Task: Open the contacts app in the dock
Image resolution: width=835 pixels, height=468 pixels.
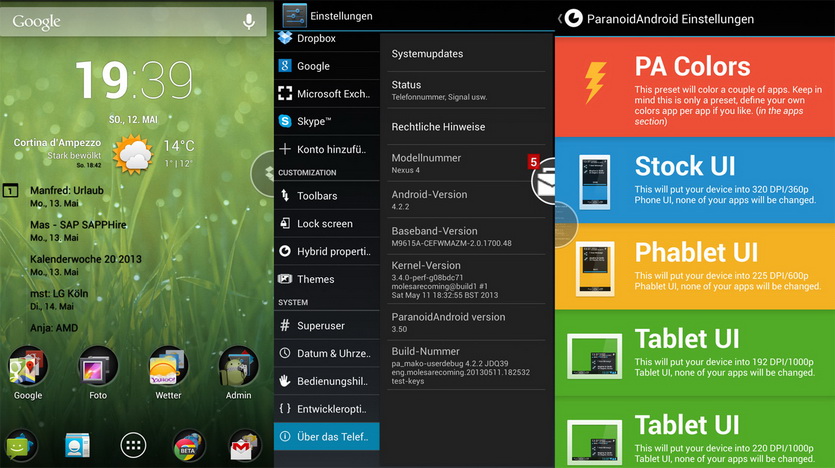Action: 77,445
